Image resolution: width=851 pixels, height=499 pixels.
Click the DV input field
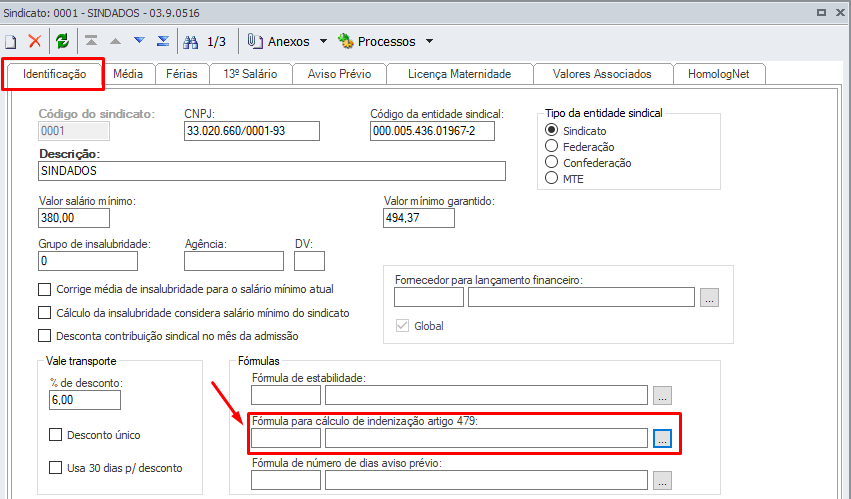pyautogui.click(x=309, y=261)
